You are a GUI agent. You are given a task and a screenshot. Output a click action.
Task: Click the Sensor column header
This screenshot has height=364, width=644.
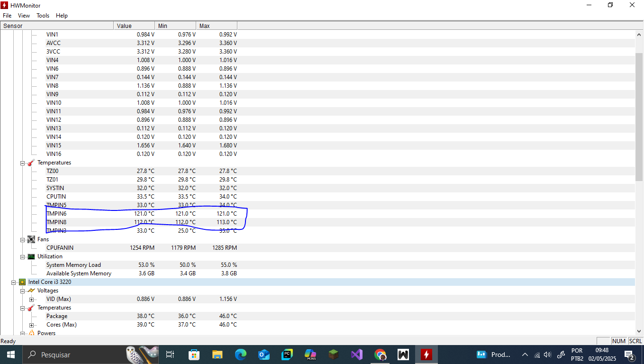point(57,26)
